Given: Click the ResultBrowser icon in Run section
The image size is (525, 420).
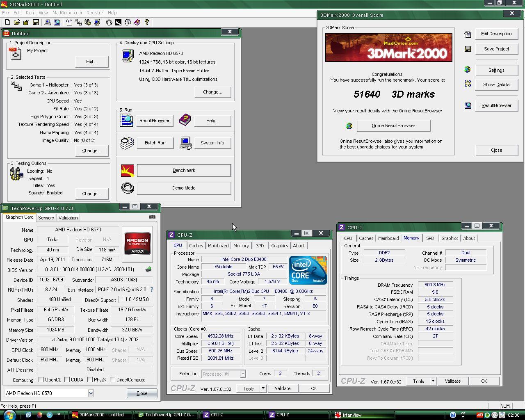Looking at the screenshot, I should tap(127, 120).
